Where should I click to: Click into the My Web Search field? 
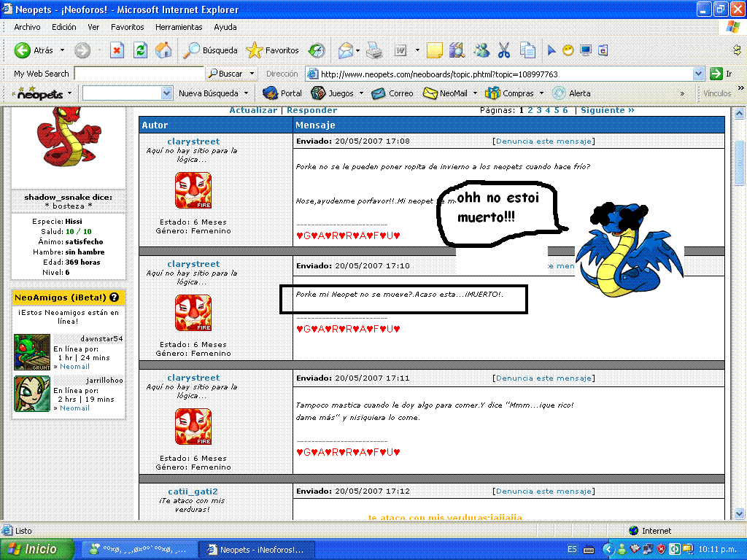coord(139,74)
